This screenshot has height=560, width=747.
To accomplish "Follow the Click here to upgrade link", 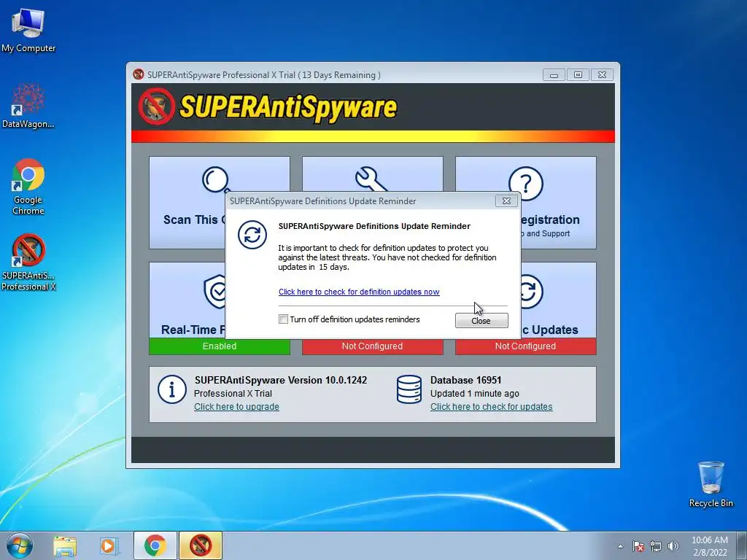I will [x=236, y=407].
